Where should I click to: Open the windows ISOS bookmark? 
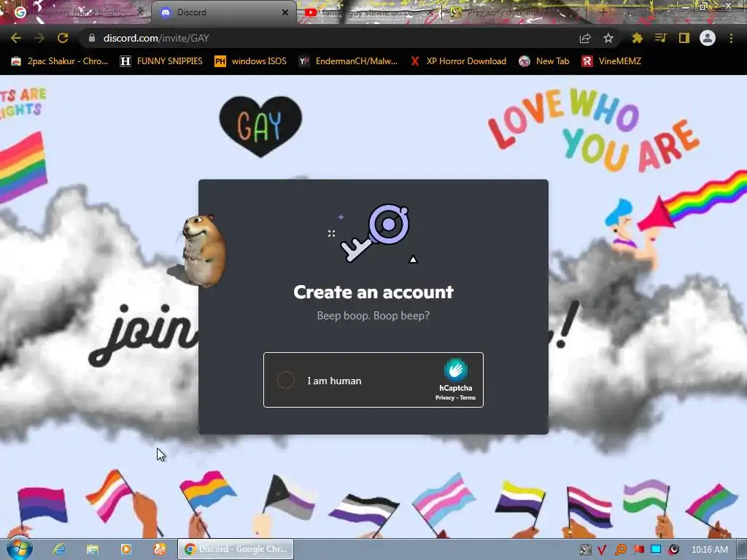(251, 61)
